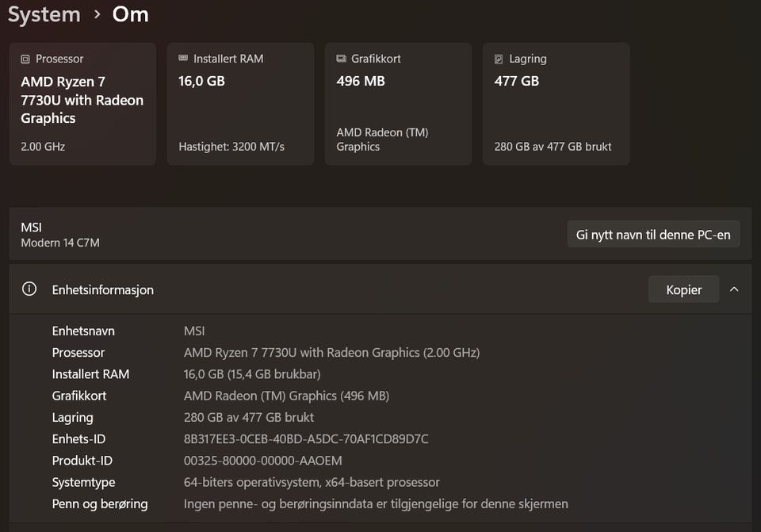Open the Lagring 477 GB card
This screenshot has height=532, width=761.
(x=556, y=104)
